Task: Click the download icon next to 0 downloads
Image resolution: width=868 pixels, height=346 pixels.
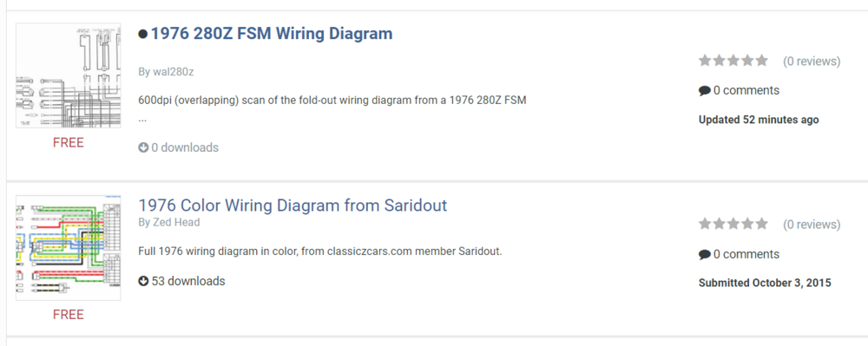Action: [143, 147]
